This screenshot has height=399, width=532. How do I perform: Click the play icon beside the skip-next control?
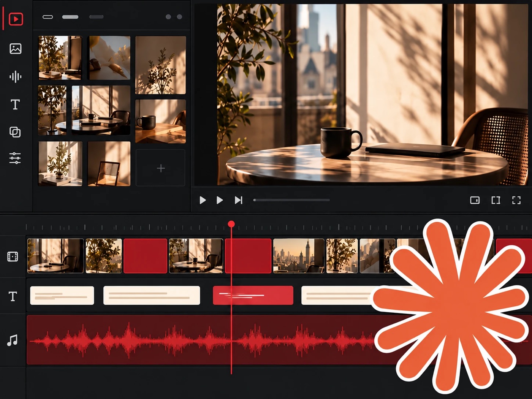point(220,200)
